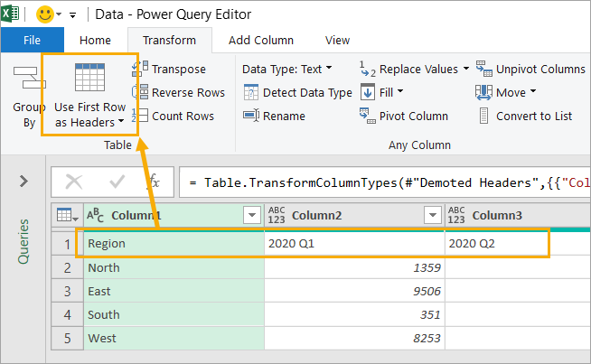Open the File tab
Image resolution: width=591 pixels, height=364 pixels.
pyautogui.click(x=32, y=40)
